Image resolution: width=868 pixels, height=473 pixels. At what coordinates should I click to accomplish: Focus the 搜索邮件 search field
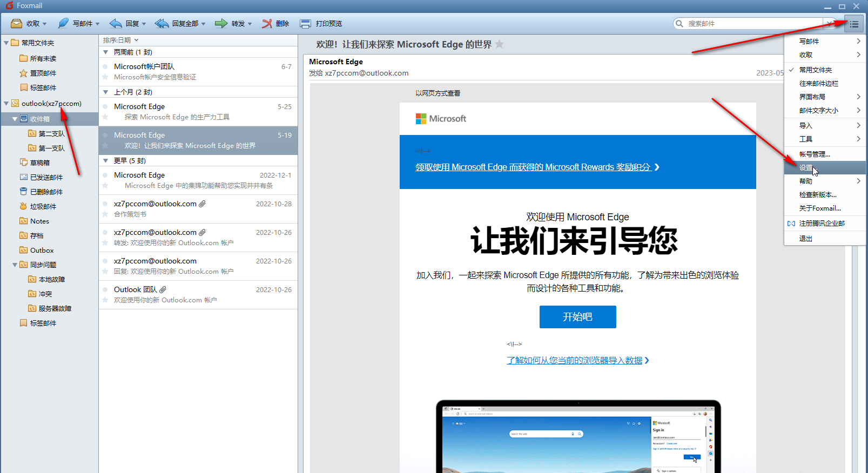[x=753, y=23]
